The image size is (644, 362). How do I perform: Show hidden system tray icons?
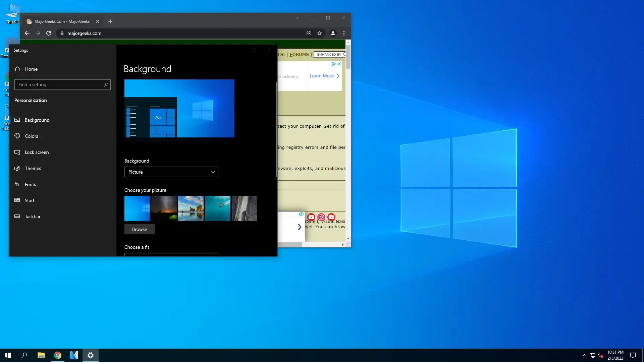[584, 355]
